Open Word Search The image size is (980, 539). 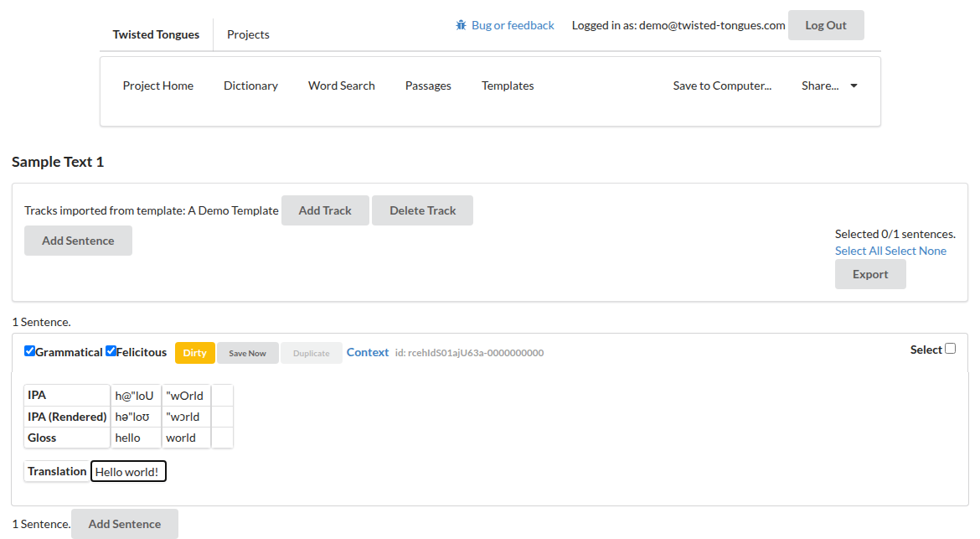coord(341,86)
